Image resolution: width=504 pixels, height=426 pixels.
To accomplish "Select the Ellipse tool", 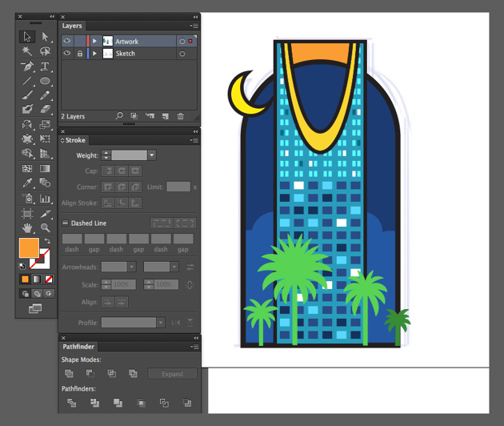I will (45, 81).
